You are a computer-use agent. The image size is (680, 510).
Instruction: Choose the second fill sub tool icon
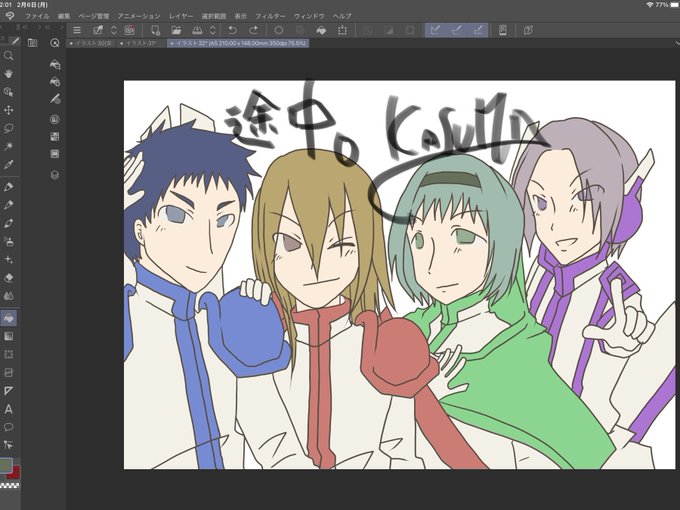coord(55,82)
